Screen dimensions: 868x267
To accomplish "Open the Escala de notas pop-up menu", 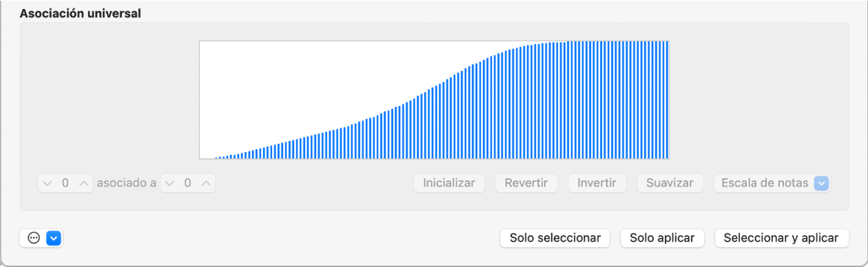I will 772,184.
